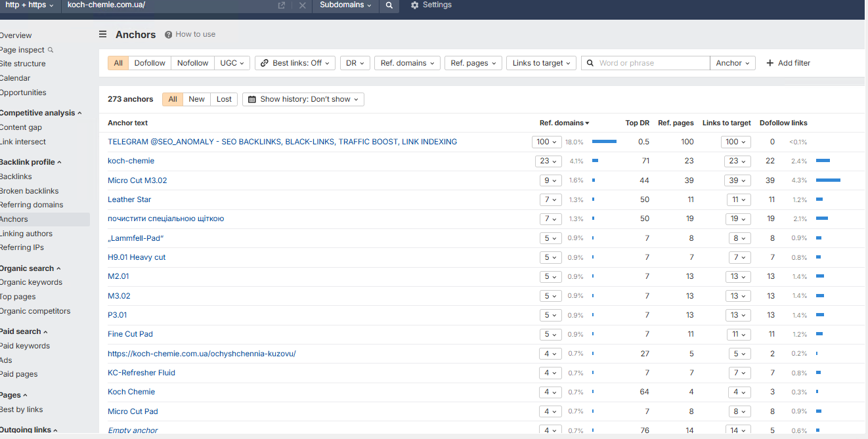Open Broken backlinks in the sidebar

[30, 191]
